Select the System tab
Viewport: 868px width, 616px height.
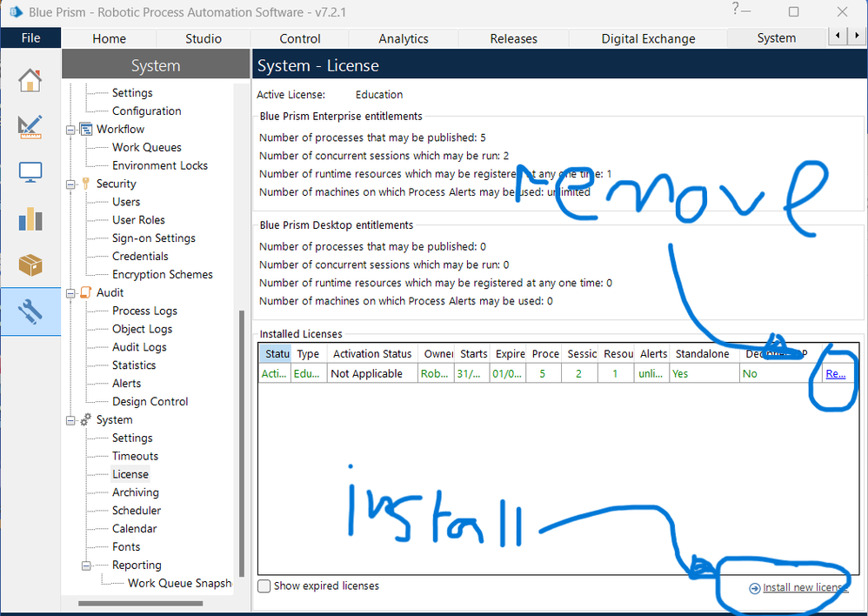point(776,38)
